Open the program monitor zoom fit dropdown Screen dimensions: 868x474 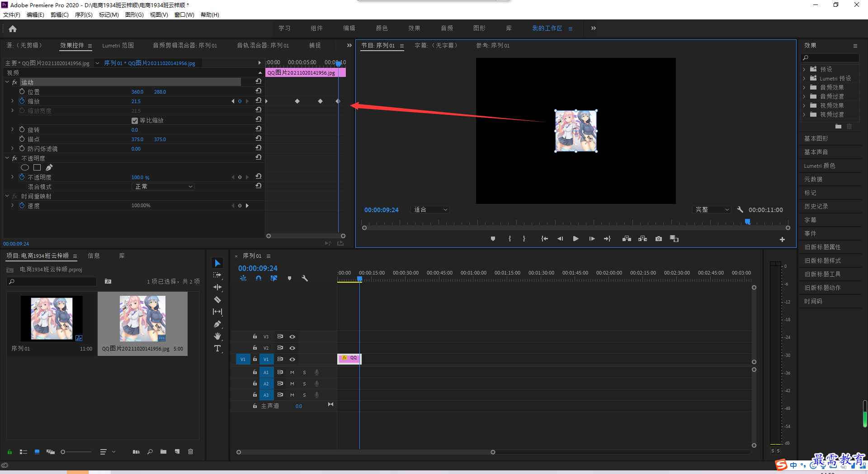click(x=430, y=210)
